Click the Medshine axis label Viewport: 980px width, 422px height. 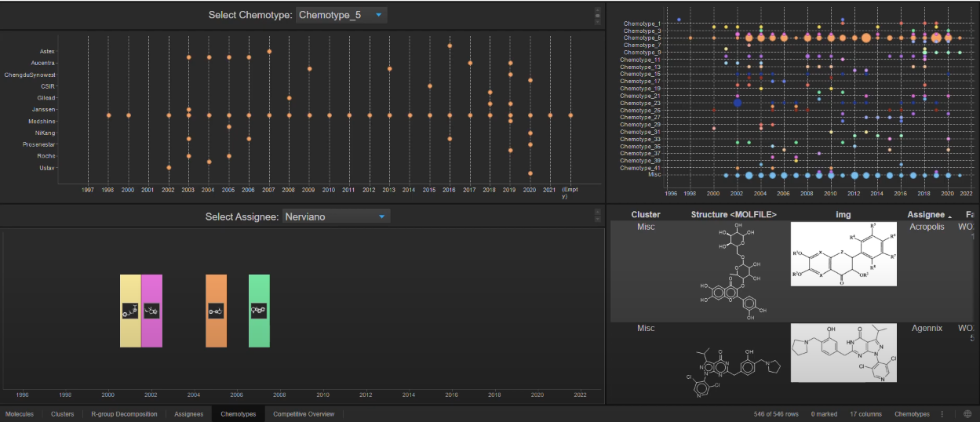click(x=42, y=121)
